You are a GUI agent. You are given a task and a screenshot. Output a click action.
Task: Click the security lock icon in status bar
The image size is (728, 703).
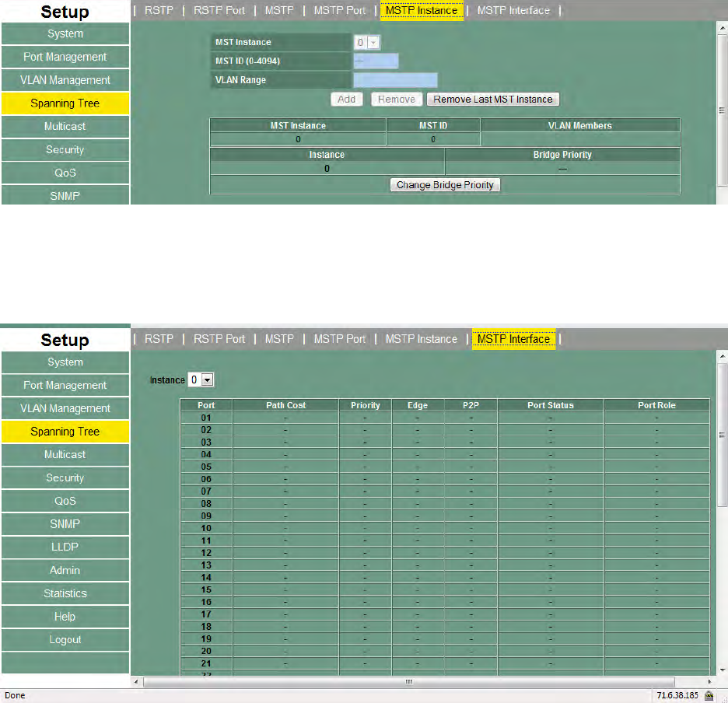[709, 695]
